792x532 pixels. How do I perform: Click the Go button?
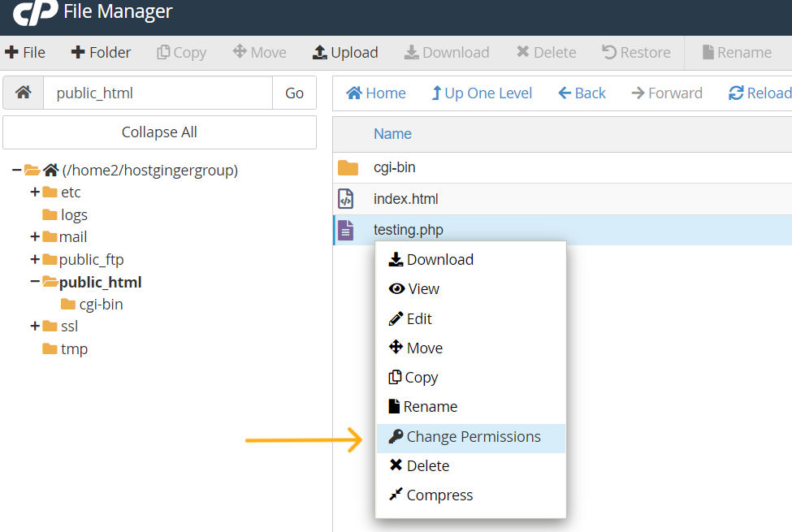pos(295,93)
